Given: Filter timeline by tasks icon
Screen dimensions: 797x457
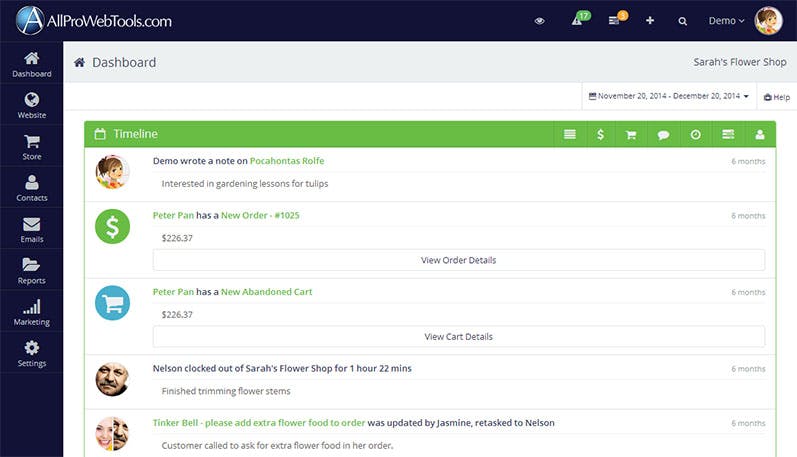Looking at the screenshot, I should point(728,134).
